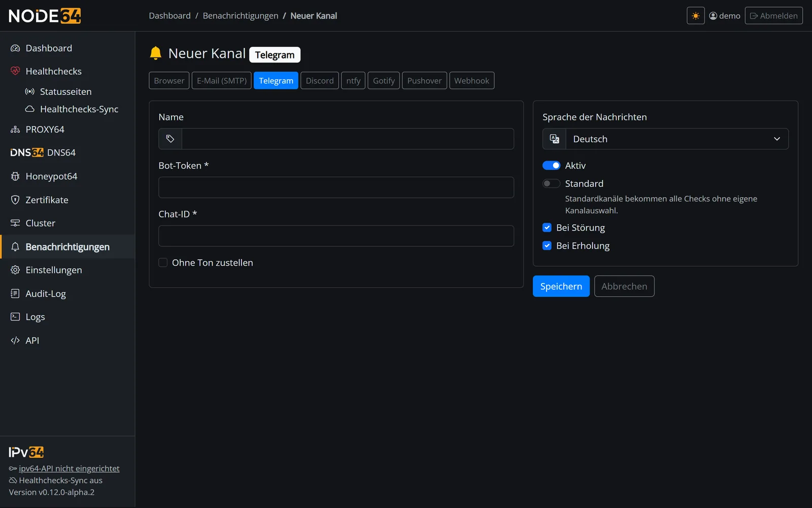Uncheck the Bei Erholung checkbox
812x508 pixels.
tap(547, 245)
